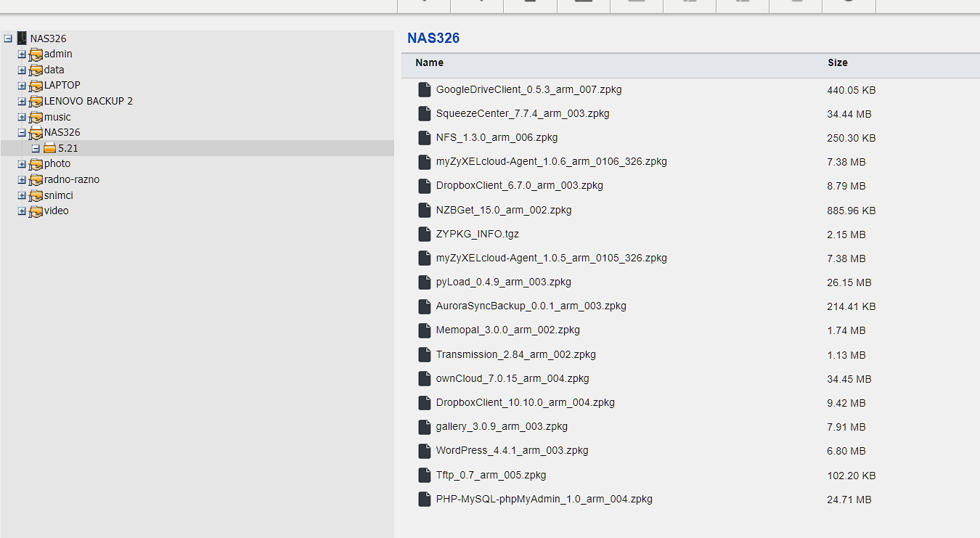Expand the snimci folder node
The image size is (980, 538).
click(22, 196)
